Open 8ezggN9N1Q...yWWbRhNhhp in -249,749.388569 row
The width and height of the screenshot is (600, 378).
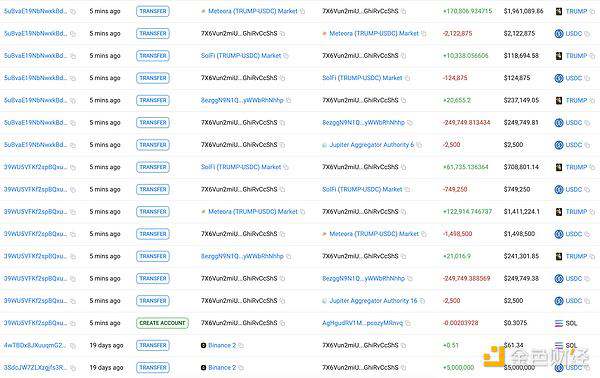tap(364, 279)
